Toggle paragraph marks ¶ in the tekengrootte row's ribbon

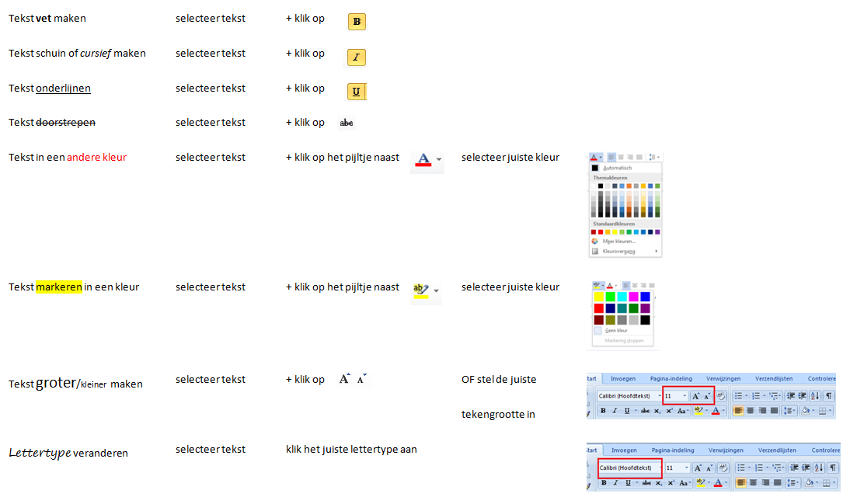(828, 396)
